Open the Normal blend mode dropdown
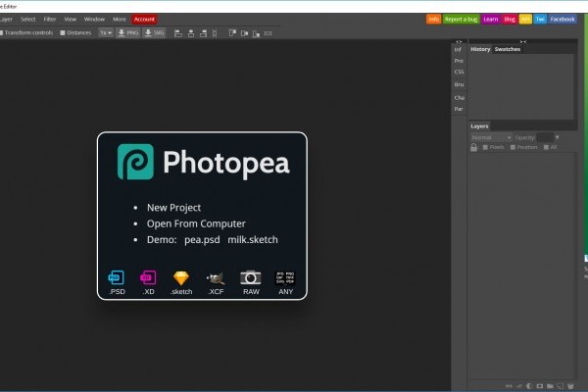The height and width of the screenshot is (392, 588). pos(491,137)
